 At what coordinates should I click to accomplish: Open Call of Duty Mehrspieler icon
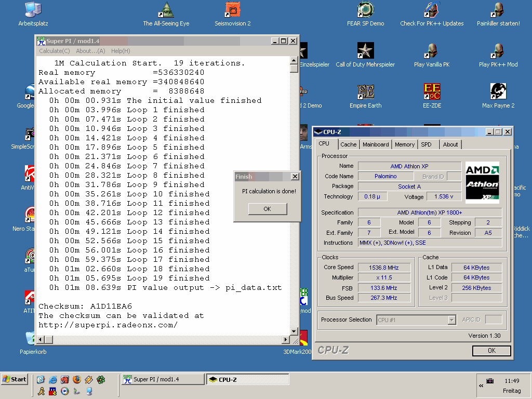[x=365, y=55]
